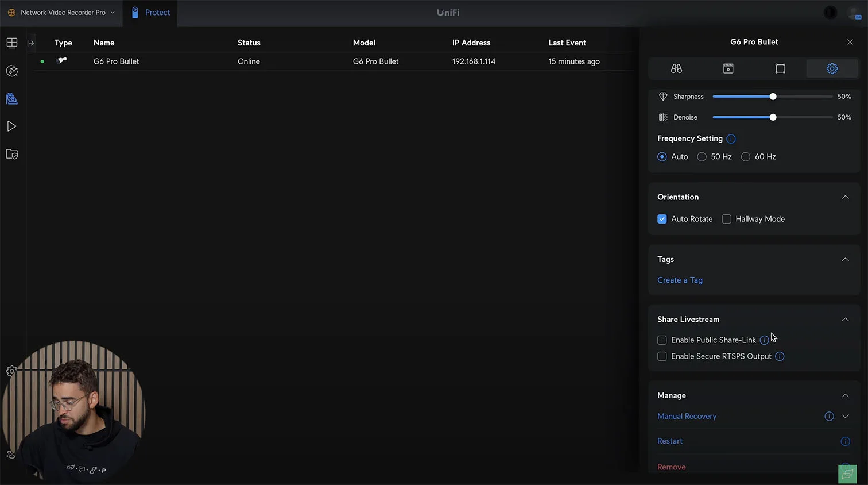Sort by the Status column header

click(x=249, y=43)
